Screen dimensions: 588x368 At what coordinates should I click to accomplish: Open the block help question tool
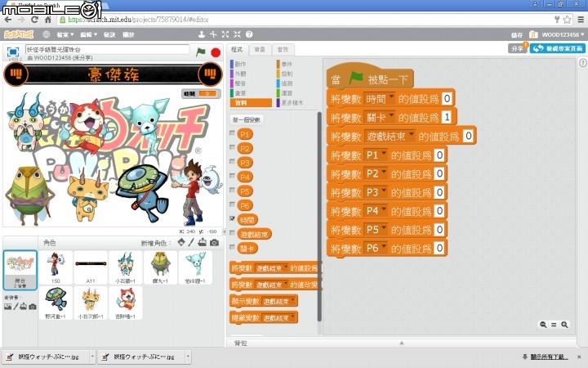coord(249,34)
